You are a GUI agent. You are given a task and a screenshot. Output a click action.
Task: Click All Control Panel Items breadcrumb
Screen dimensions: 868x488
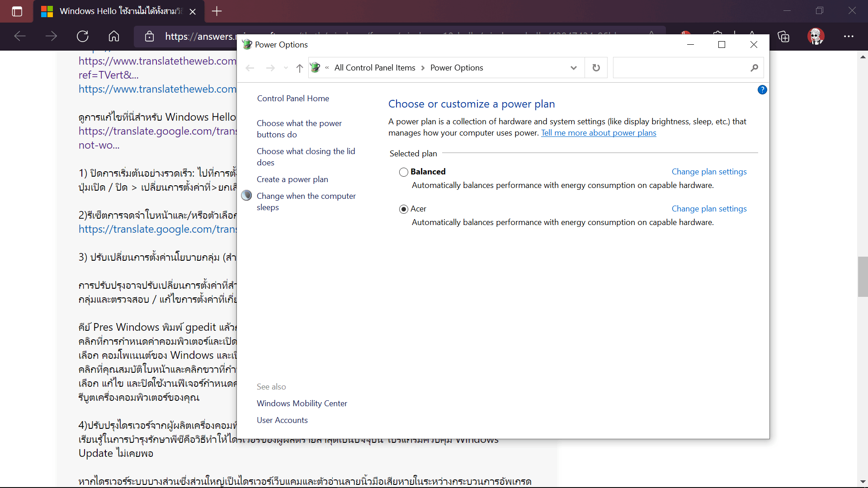375,68
